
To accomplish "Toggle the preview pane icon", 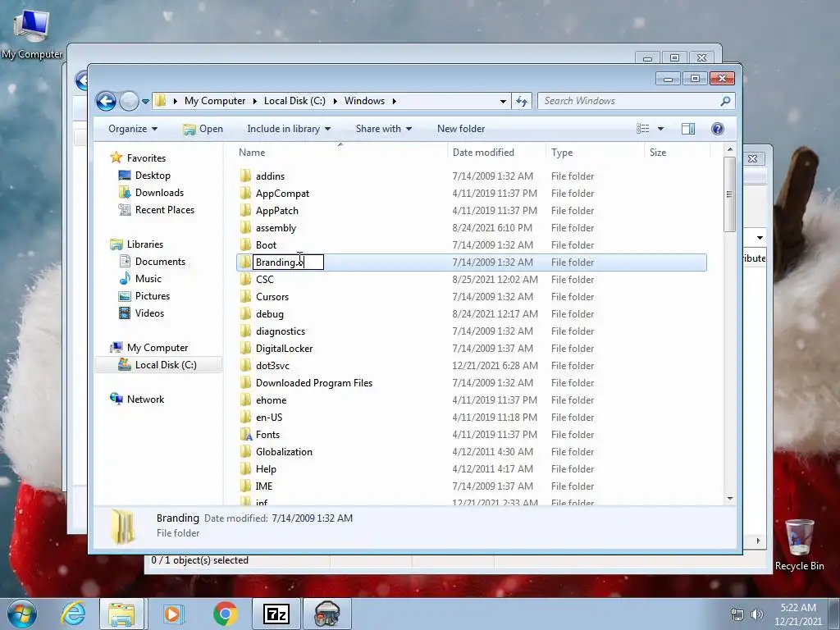I will pyautogui.click(x=688, y=129).
